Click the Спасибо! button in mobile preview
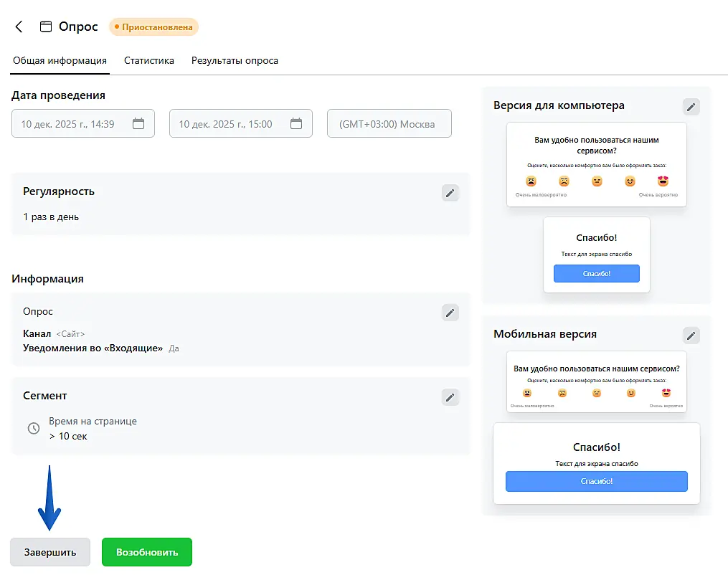 (x=596, y=481)
